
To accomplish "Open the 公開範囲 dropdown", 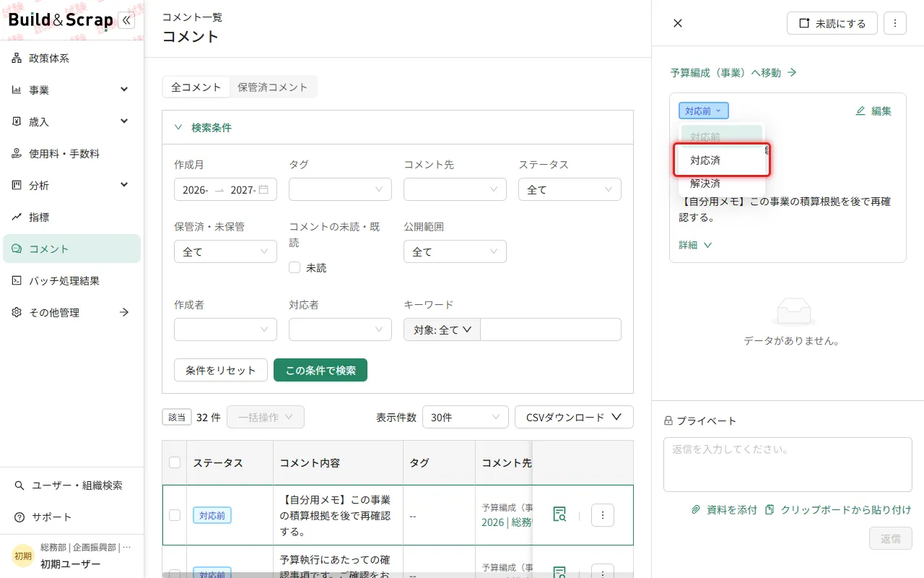I will point(455,251).
